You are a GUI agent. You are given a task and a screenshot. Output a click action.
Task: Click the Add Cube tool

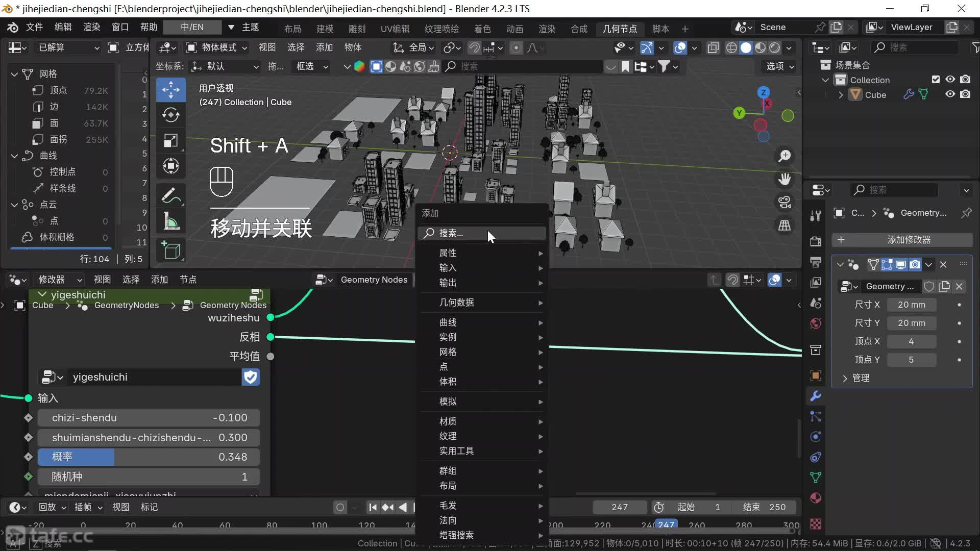pos(170,251)
